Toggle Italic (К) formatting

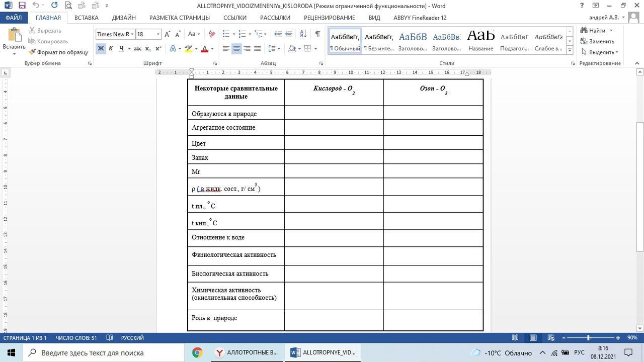(111, 49)
